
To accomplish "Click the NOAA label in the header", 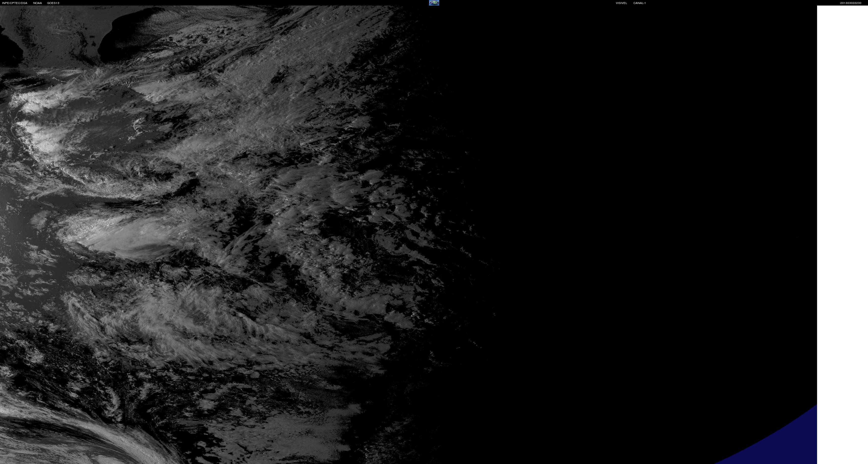I will pyautogui.click(x=37, y=3).
